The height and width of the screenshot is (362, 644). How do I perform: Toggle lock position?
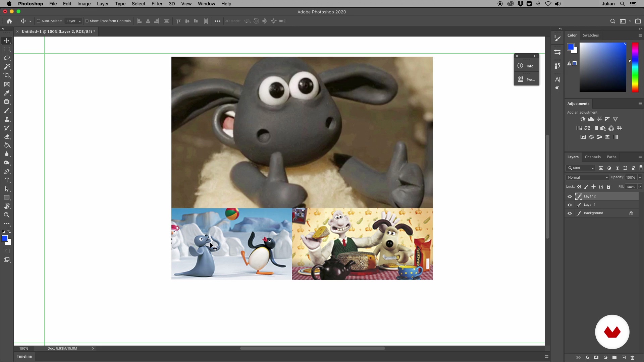pyautogui.click(x=594, y=187)
